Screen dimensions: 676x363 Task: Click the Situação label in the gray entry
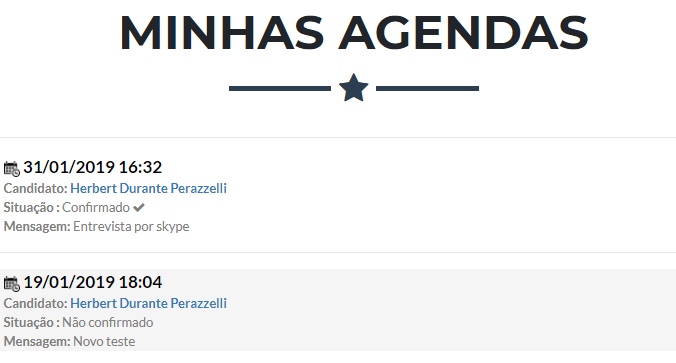coord(31,322)
